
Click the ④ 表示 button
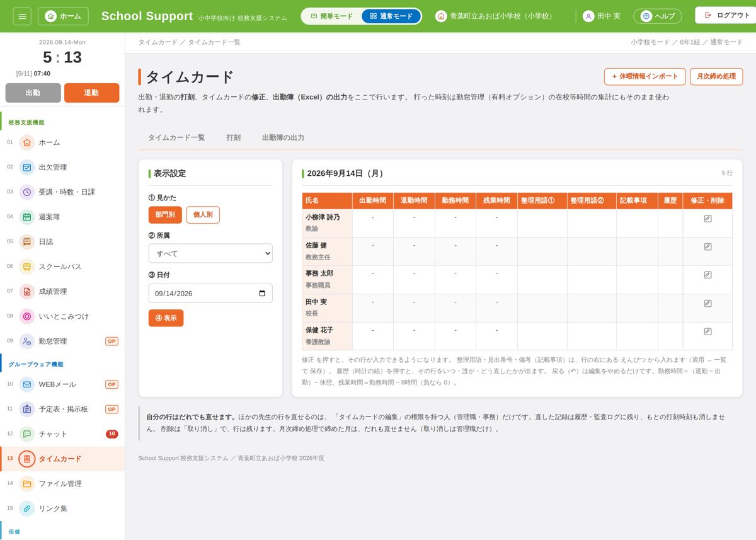click(x=166, y=318)
